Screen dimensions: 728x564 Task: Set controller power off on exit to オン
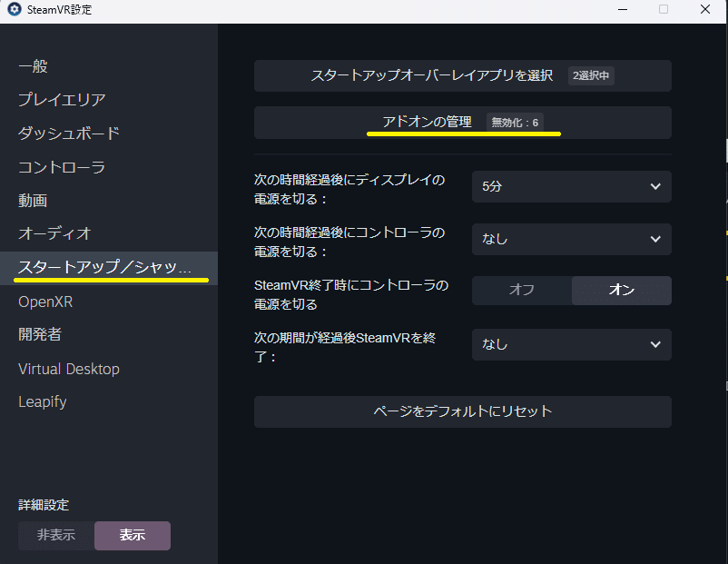[621, 291]
